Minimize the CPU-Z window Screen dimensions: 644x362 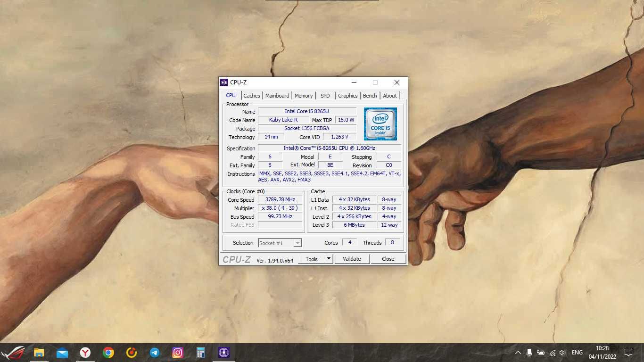353,82
